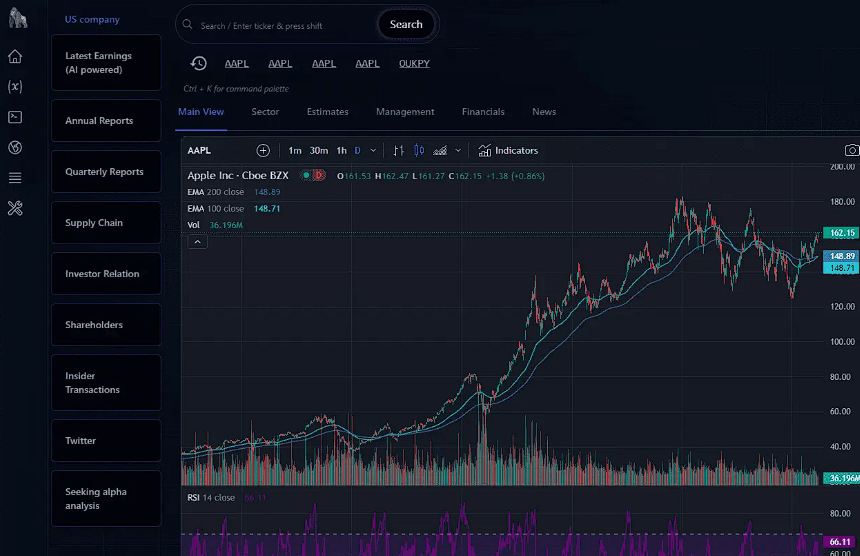Image resolution: width=860 pixels, height=556 pixels.
Task: Click the gorilla logo icon
Action: tap(18, 19)
